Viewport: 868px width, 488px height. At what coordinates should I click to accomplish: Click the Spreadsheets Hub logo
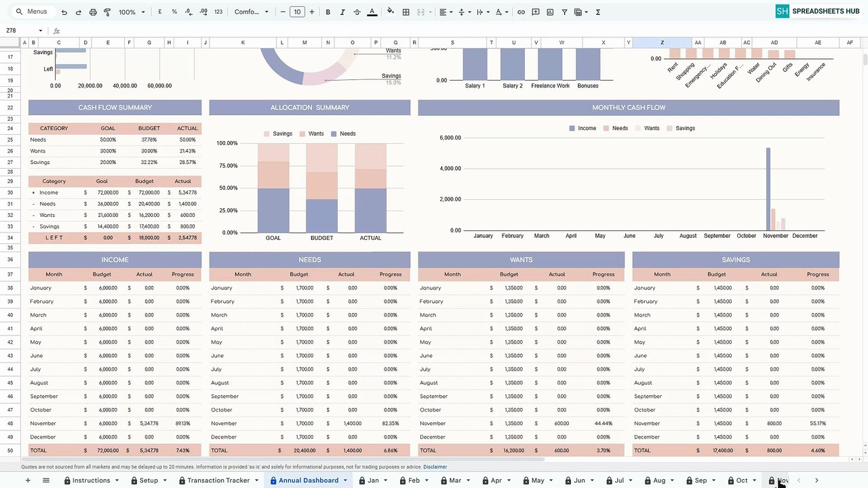(818, 12)
